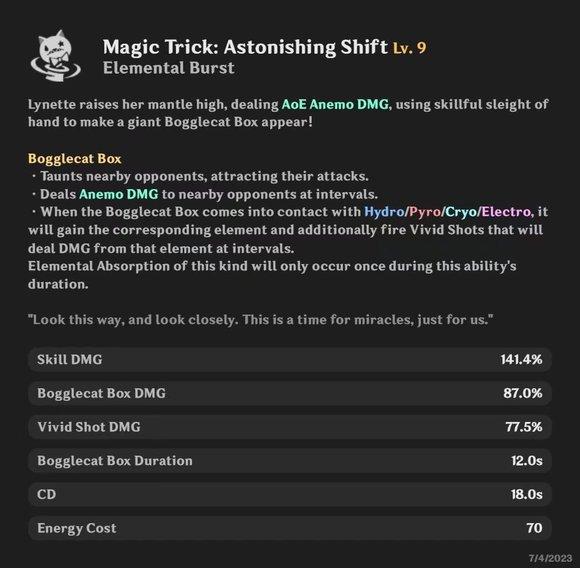Viewport: 580px width, 568px height.
Task: Click the Lv. 9 level label
Action: [x=409, y=48]
